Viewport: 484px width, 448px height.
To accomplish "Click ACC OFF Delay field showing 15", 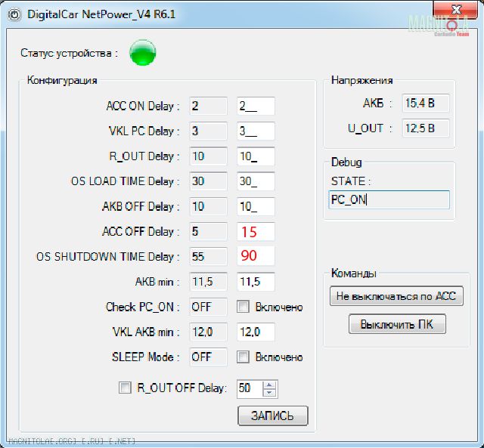I will (x=256, y=231).
